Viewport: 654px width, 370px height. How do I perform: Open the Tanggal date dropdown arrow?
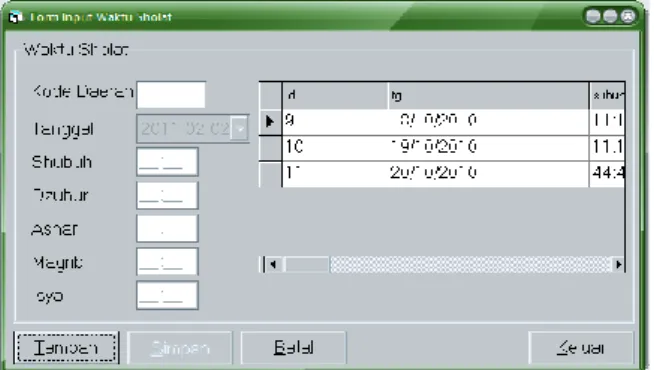240,128
